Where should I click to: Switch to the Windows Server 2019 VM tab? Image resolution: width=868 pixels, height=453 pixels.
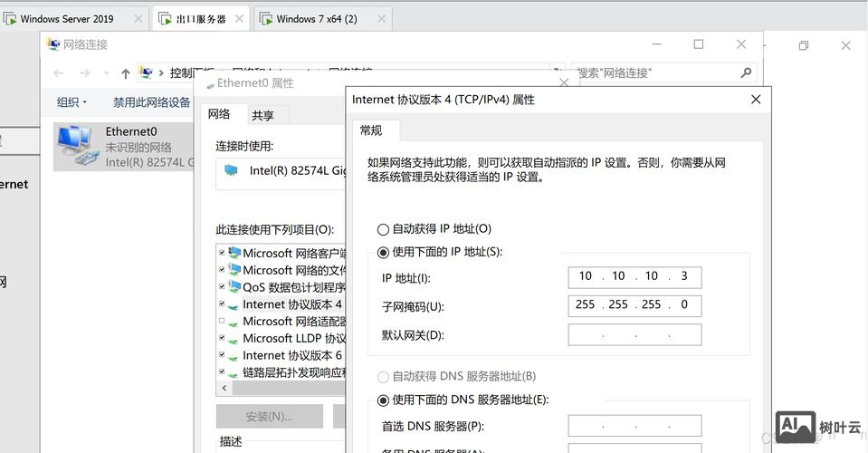[66, 19]
